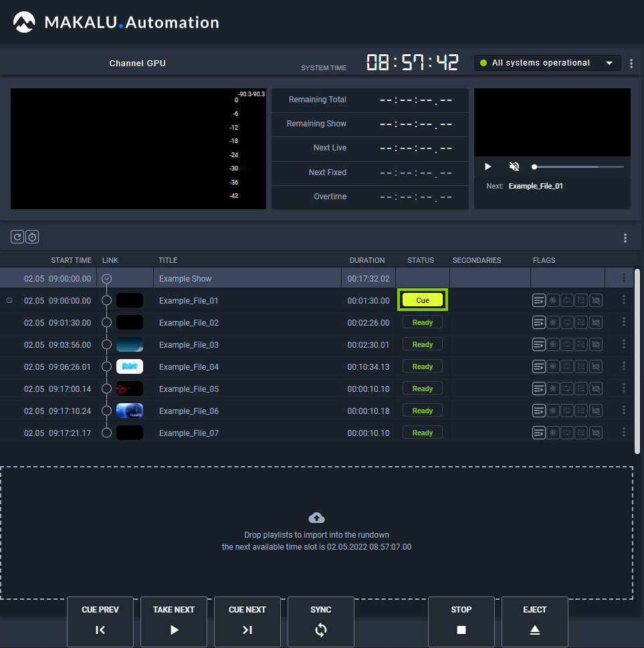This screenshot has width=644, height=648.
Task: Toggle the hide-image flag on Example_File_01
Action: (x=596, y=300)
